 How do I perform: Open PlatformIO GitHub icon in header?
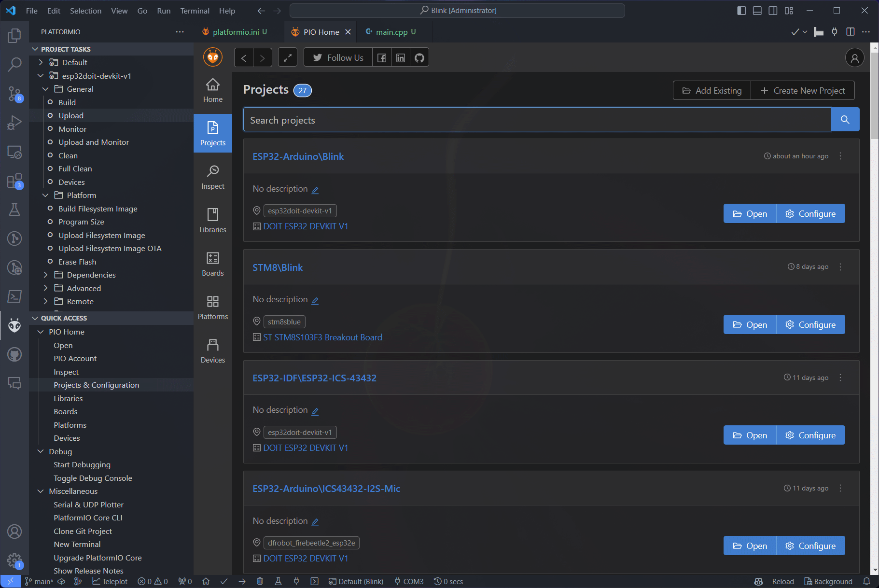[419, 58]
